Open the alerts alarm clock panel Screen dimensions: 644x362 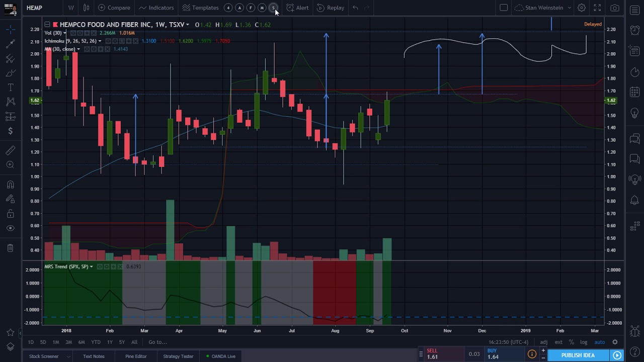click(x=634, y=30)
